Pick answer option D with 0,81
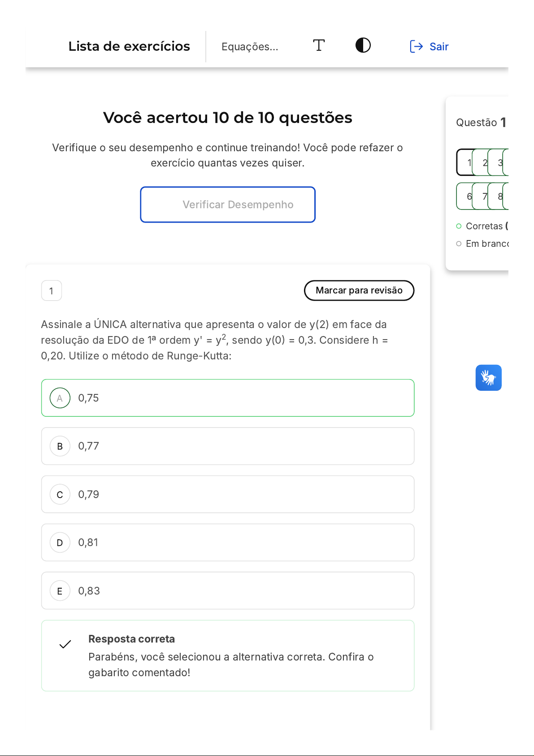 coord(227,542)
